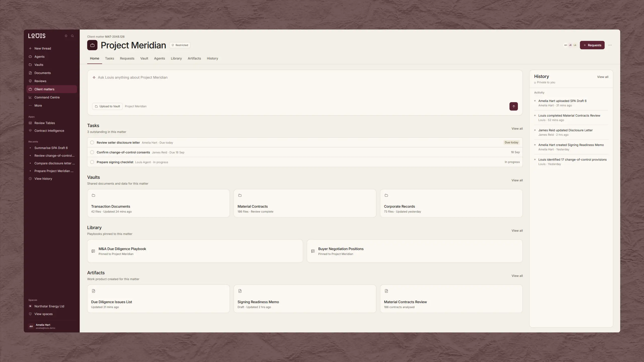The width and height of the screenshot is (644, 362).
Task: Go to the History tab
Action: [212, 58]
